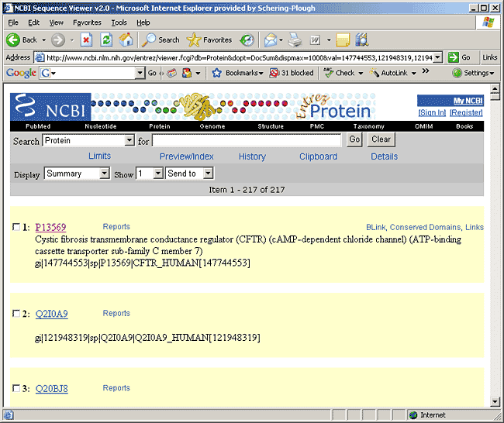Open the Show count dropdown
The height and width of the screenshot is (423, 504).
pyautogui.click(x=158, y=174)
